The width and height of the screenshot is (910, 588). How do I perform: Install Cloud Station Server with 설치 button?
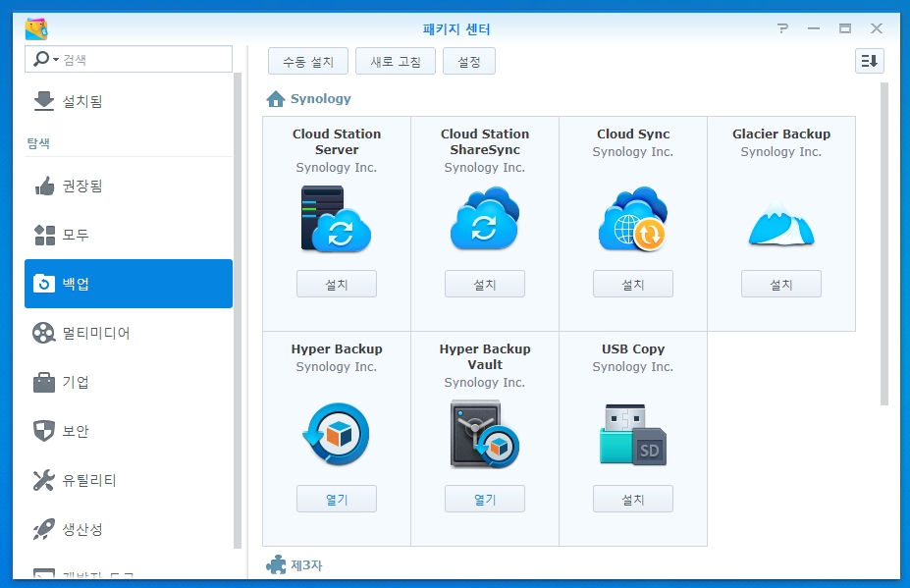(x=337, y=284)
